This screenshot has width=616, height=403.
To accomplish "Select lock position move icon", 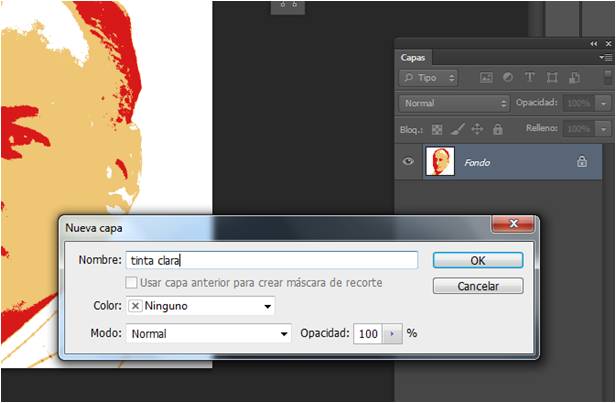I will [477, 129].
